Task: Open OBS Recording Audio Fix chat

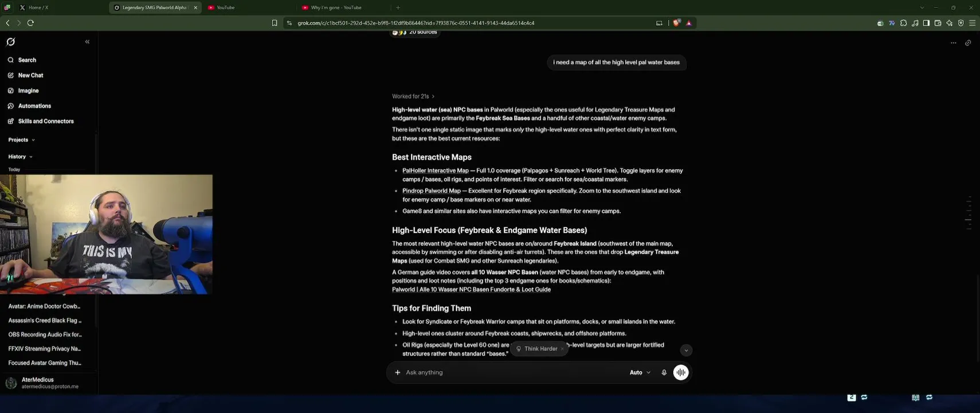Action: [x=45, y=334]
